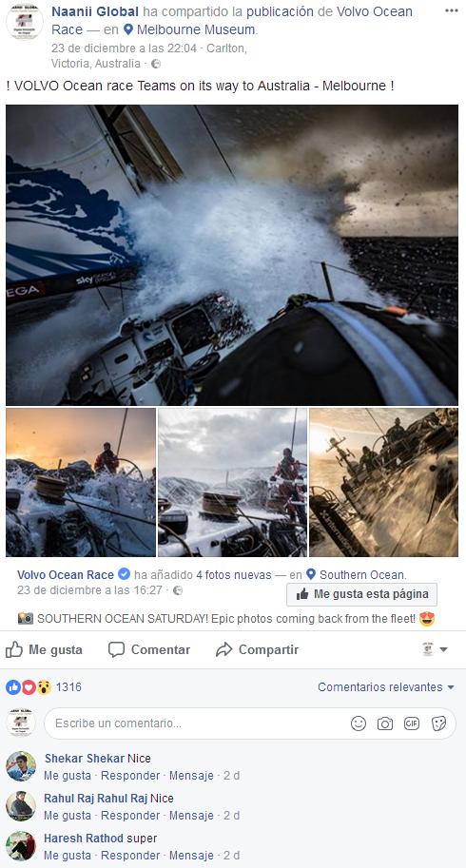Open the Volvo Ocean Race page link

coord(66,574)
